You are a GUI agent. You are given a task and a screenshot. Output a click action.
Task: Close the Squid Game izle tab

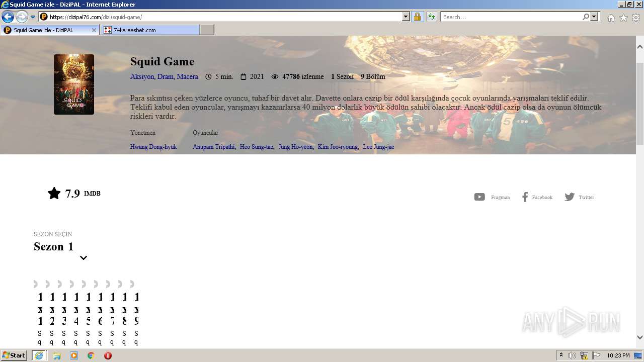94,30
